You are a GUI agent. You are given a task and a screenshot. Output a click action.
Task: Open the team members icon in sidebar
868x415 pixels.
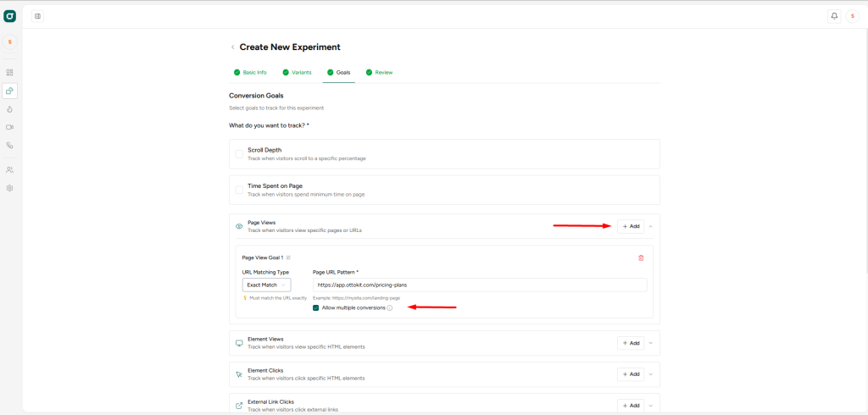tap(9, 170)
